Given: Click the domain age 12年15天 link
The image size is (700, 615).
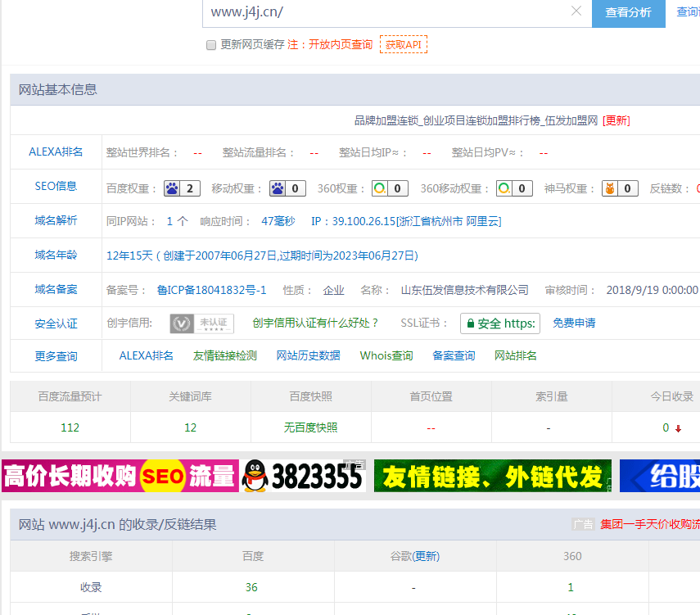Looking at the screenshot, I should pos(263,255).
